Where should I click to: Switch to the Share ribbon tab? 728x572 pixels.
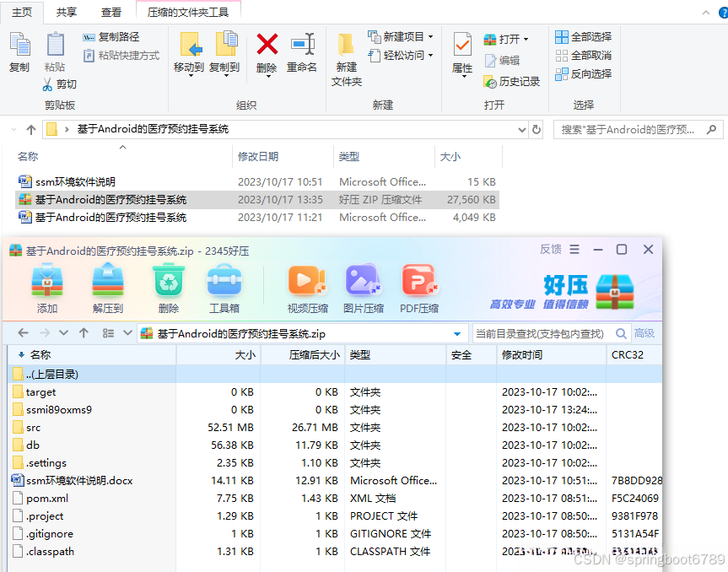point(67,13)
